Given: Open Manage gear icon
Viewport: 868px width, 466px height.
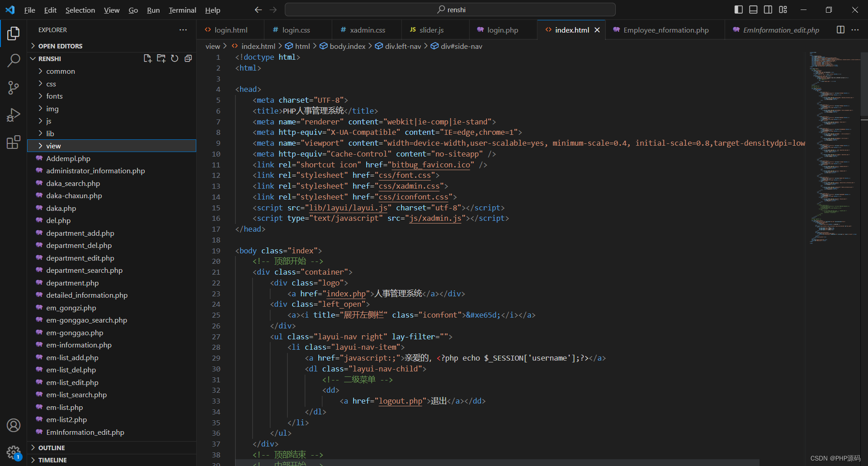Looking at the screenshot, I should click(14, 452).
